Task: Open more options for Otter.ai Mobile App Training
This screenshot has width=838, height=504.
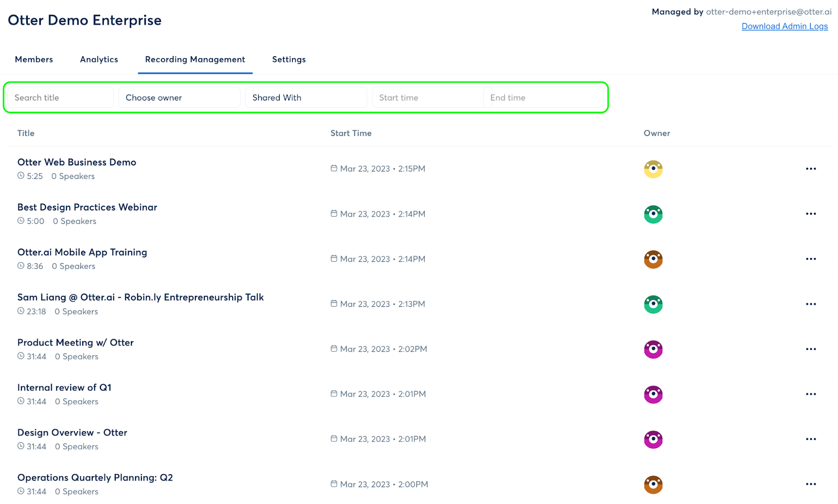Action: 811,259
